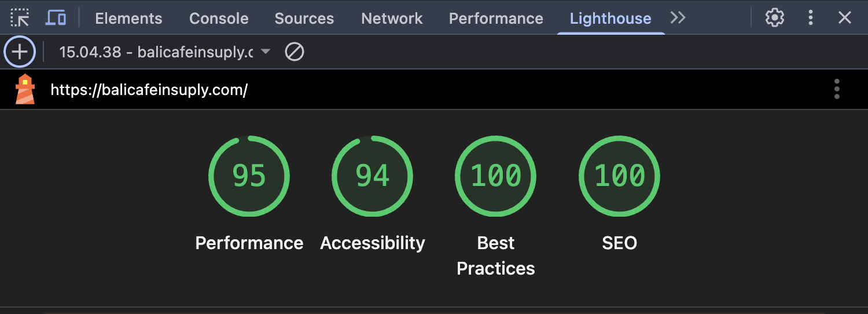Click the SEO score gauge 100
This screenshot has width=868, height=314.
(619, 176)
